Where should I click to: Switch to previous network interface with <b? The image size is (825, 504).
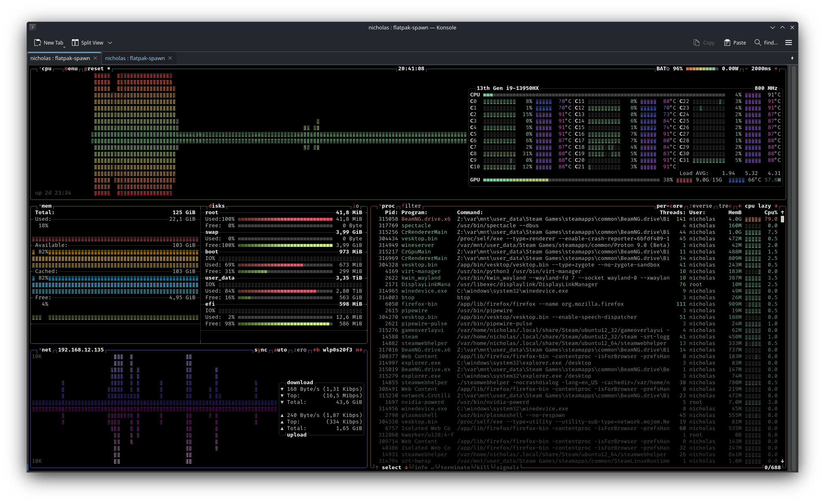[x=316, y=350]
